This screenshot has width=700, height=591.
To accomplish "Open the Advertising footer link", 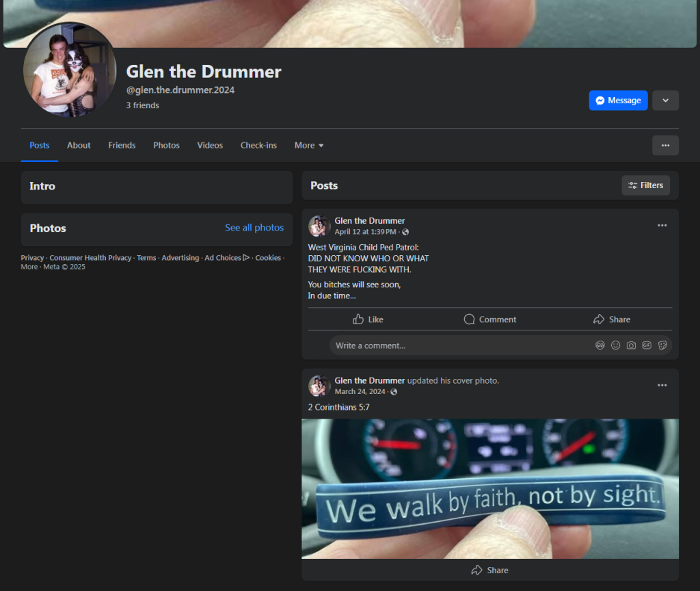I will [180, 258].
